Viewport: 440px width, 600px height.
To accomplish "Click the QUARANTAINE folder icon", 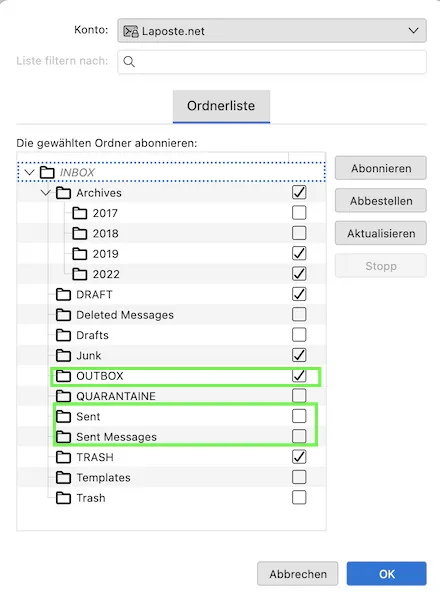I will [x=64, y=396].
